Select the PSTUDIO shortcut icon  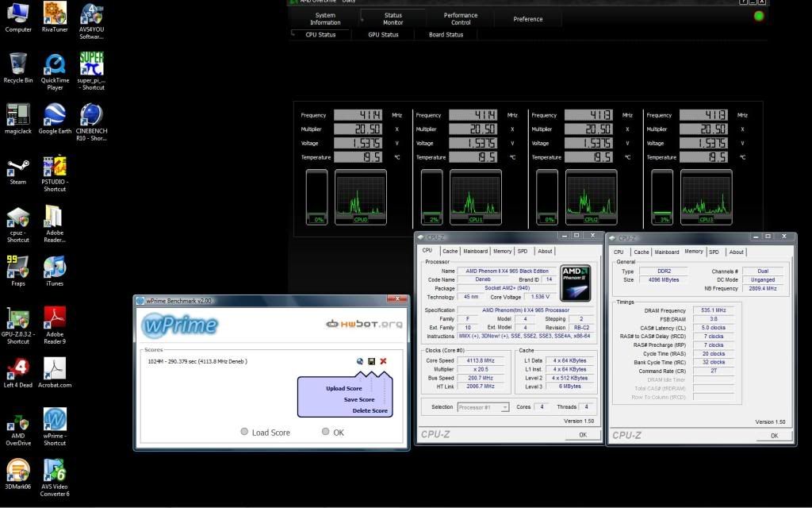tap(55, 173)
